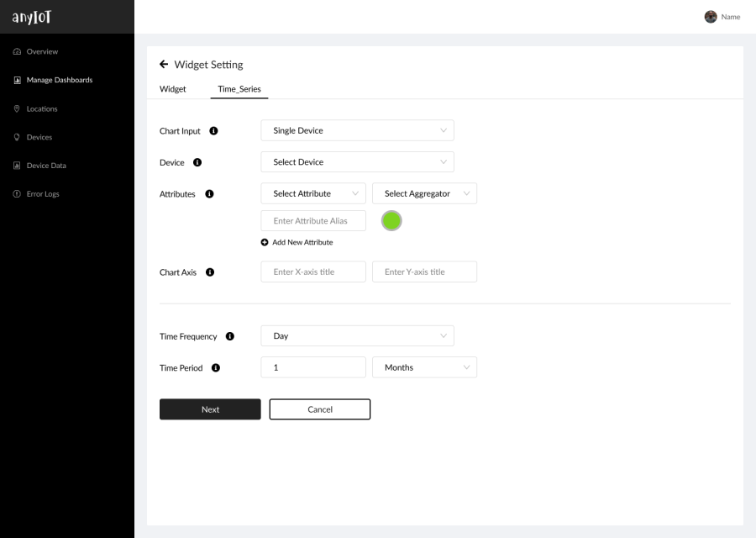Click the Chart Input label
The width and height of the screenshot is (756, 538).
180,131
